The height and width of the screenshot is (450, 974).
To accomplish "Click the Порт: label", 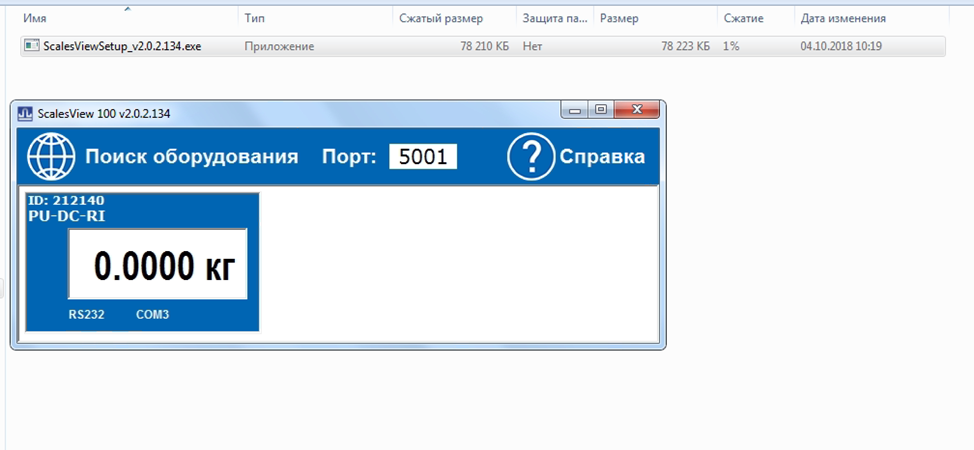I will 349,157.
